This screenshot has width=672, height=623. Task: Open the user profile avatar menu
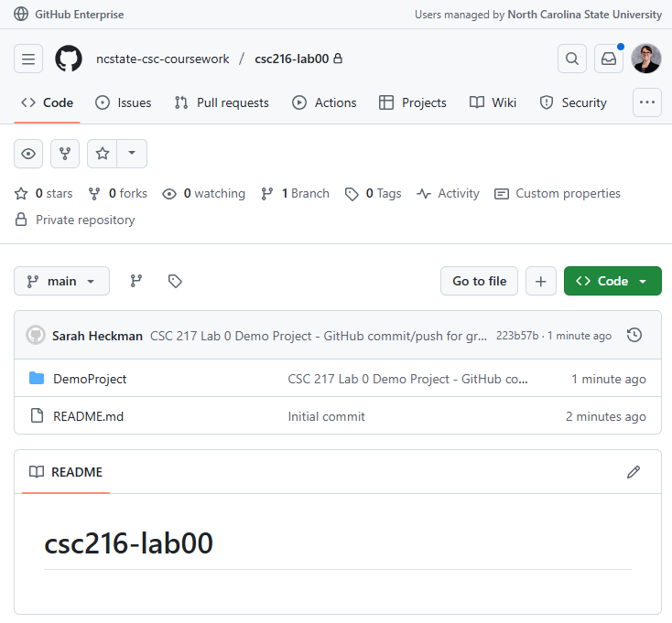(x=645, y=59)
